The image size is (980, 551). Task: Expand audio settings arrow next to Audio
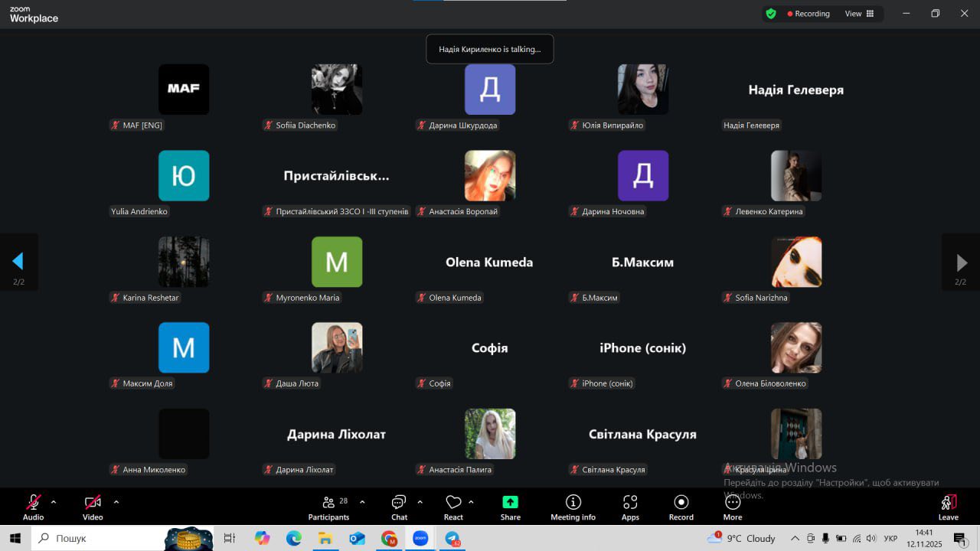coord(54,502)
